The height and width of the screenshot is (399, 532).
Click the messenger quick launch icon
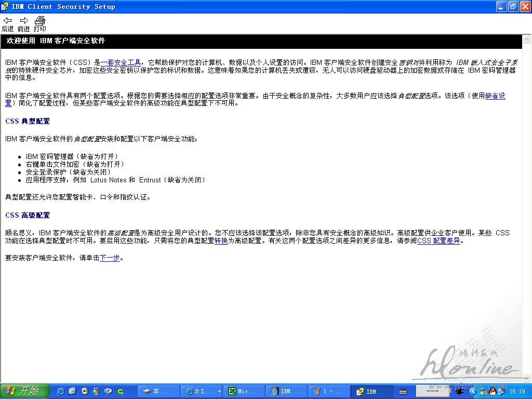pos(108,391)
